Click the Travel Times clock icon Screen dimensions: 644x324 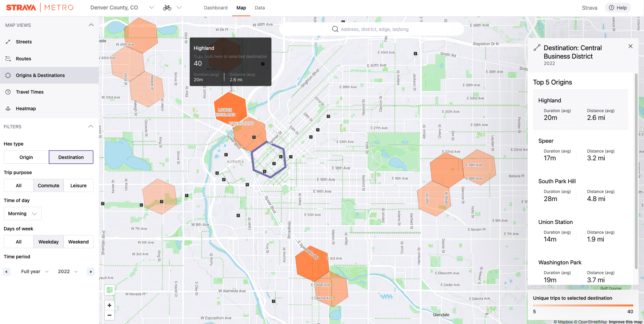pos(8,92)
